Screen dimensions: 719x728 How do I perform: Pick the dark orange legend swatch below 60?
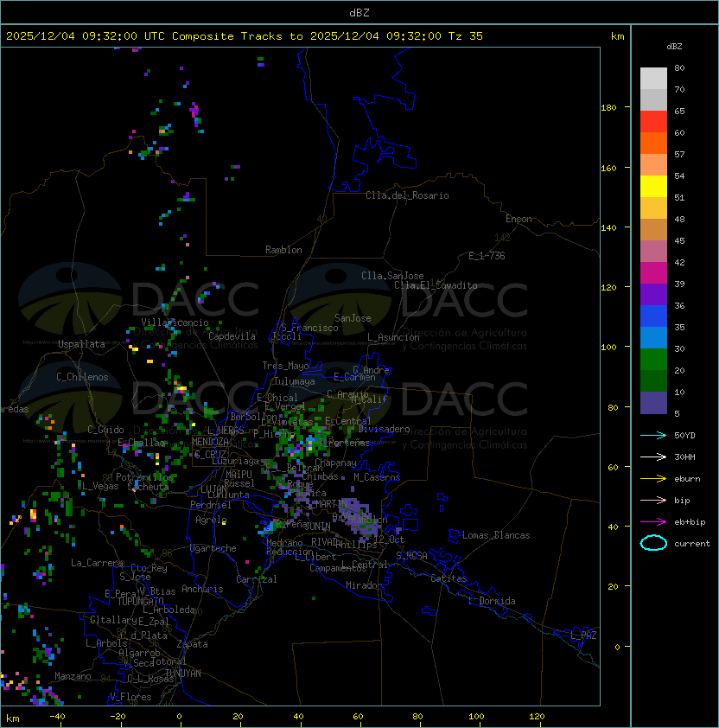coord(653,144)
